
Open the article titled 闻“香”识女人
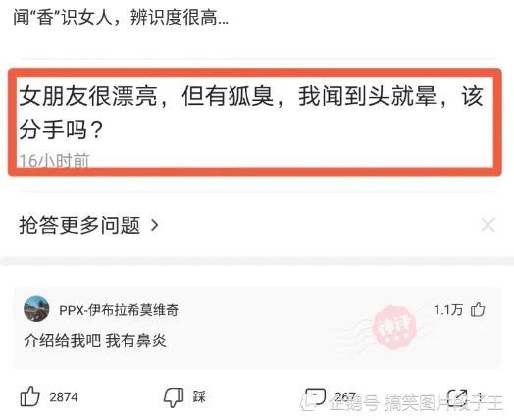pyautogui.click(x=121, y=17)
